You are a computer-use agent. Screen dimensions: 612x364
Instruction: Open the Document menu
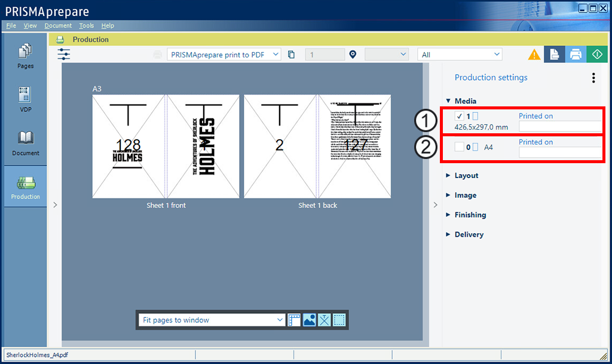pos(58,26)
